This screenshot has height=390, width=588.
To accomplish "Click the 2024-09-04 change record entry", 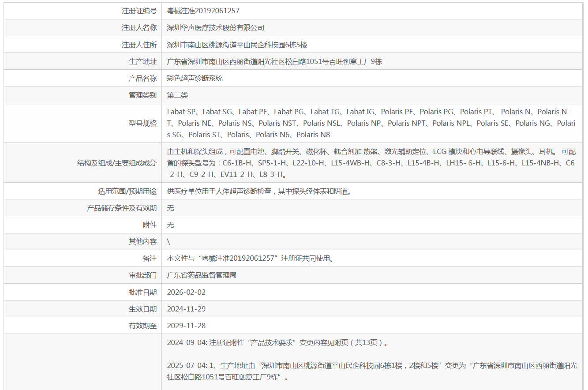I will (278, 342).
